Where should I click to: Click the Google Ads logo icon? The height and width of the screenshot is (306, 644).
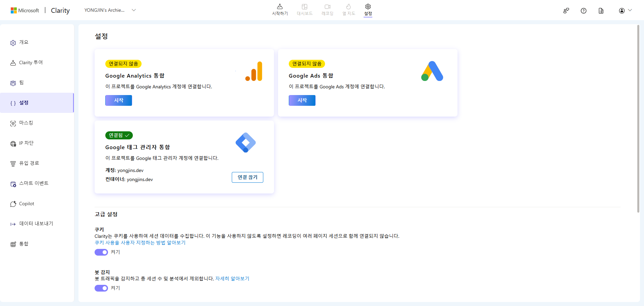[432, 71]
